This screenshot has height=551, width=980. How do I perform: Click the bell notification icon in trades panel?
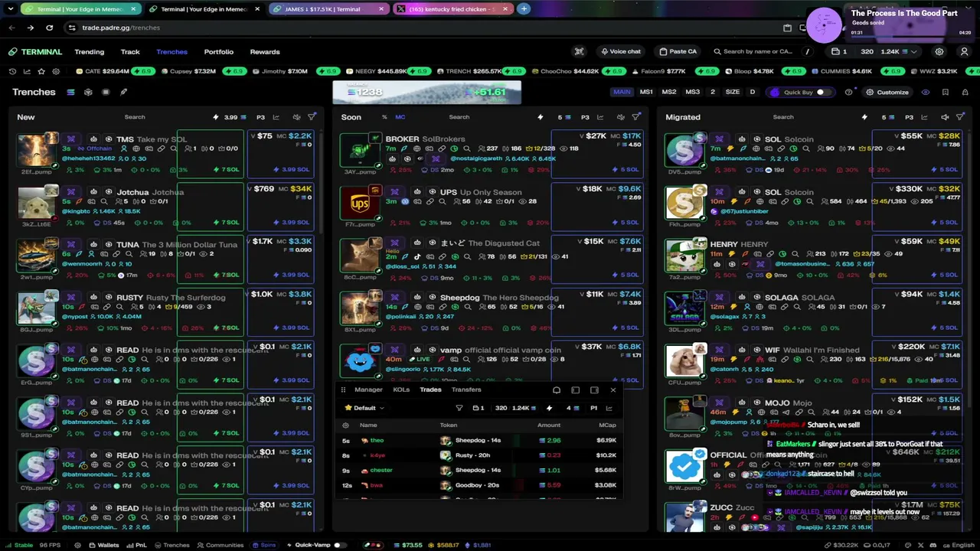point(557,390)
